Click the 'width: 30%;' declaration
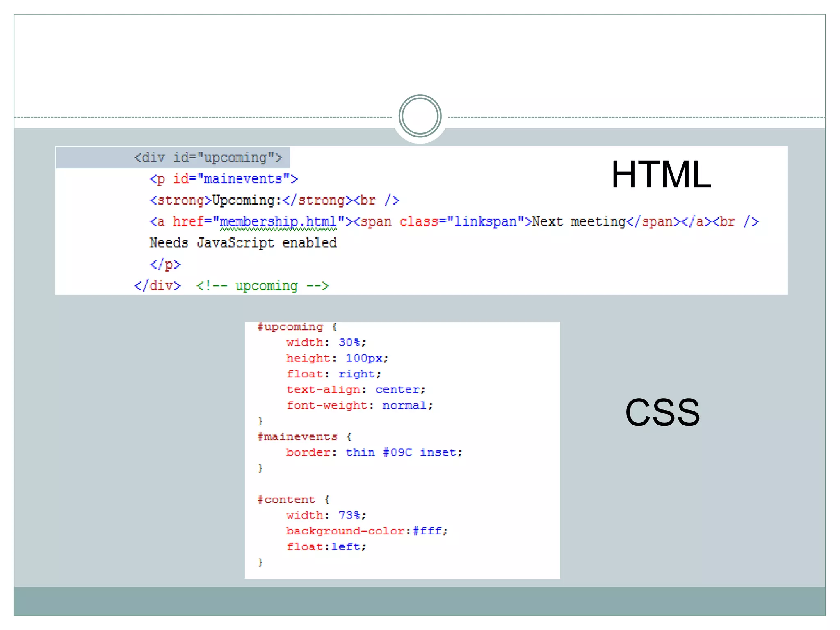 [x=326, y=342]
